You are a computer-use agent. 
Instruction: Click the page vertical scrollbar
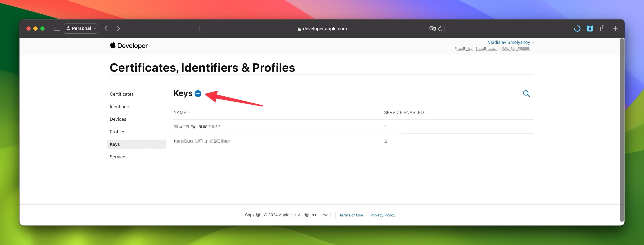pos(622,130)
